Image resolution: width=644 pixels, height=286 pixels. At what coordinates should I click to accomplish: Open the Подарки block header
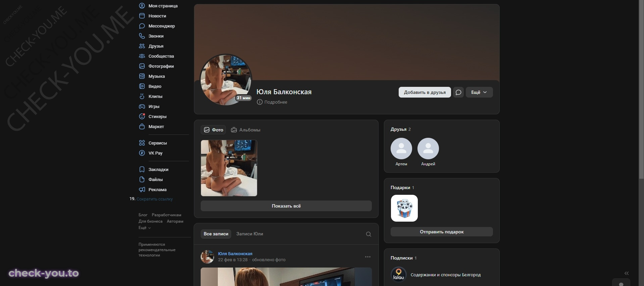(x=402, y=187)
